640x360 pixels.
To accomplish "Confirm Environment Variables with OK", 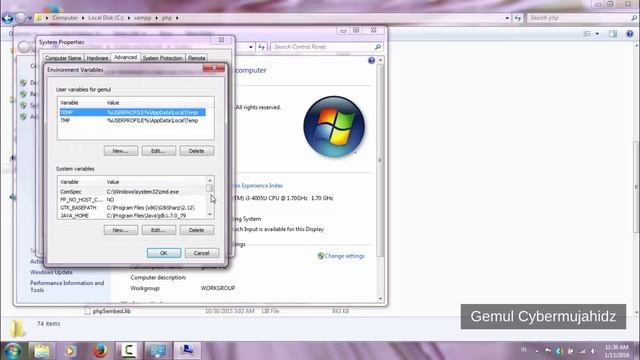I will 164,253.
